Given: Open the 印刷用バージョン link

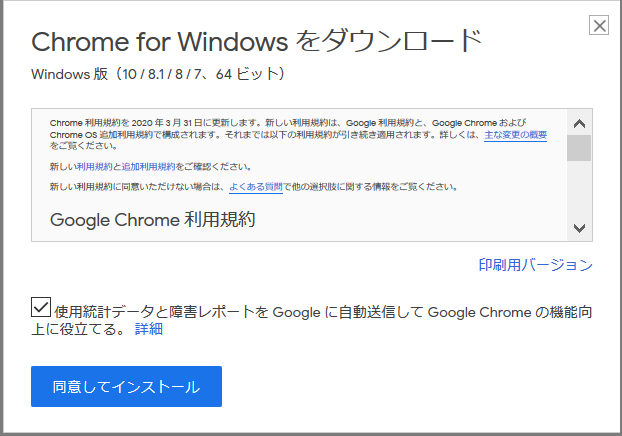Looking at the screenshot, I should pos(536,265).
